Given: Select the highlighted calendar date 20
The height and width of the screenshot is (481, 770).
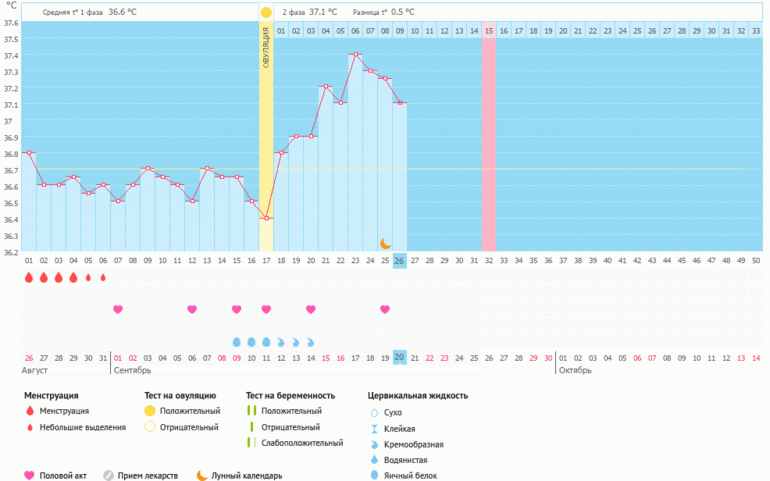Looking at the screenshot, I should click(399, 358).
